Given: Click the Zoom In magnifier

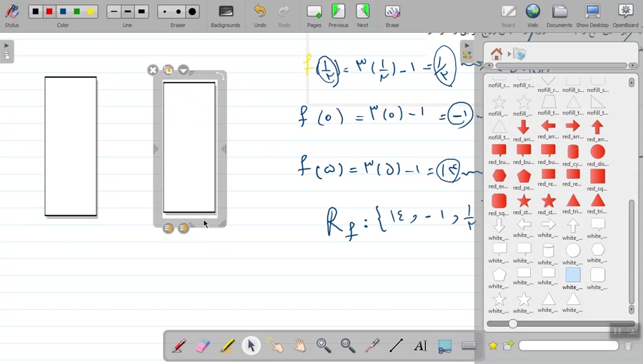Looking at the screenshot, I should [324, 345].
